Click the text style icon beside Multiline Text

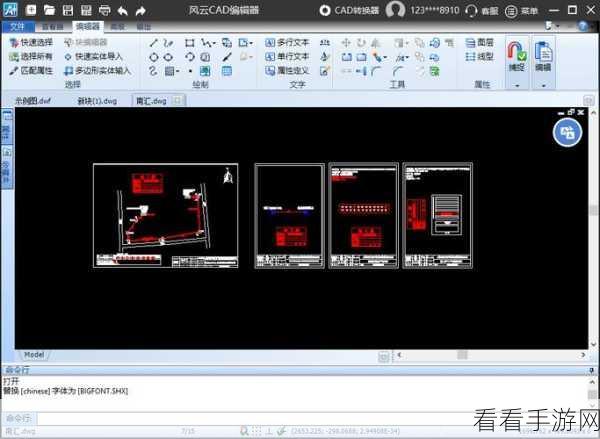pos(325,43)
